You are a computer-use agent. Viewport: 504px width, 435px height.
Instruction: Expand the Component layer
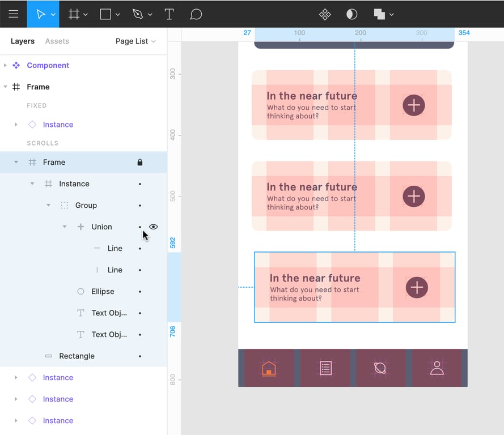(x=5, y=65)
